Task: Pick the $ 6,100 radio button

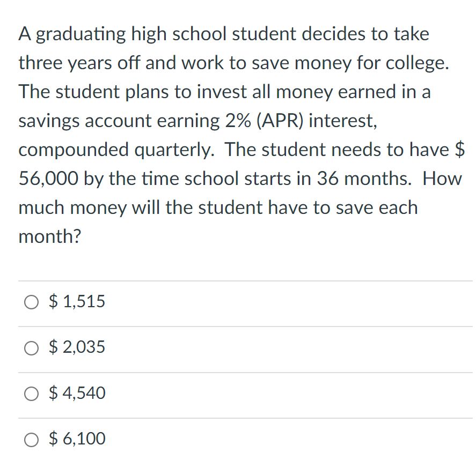Action: [31, 440]
